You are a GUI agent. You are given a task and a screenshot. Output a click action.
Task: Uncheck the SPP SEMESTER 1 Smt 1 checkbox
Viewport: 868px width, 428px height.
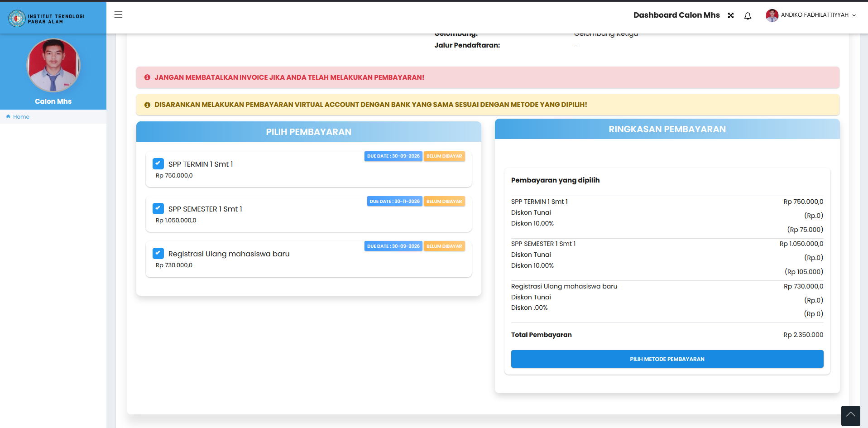[x=158, y=208]
